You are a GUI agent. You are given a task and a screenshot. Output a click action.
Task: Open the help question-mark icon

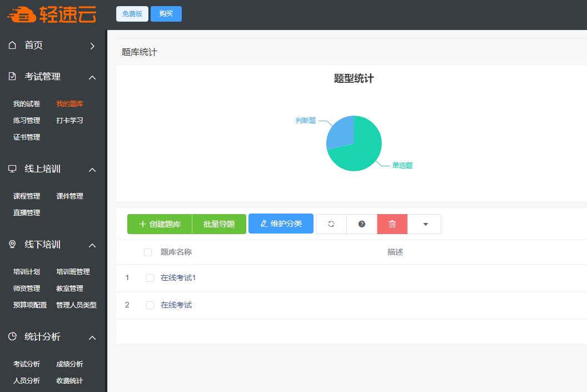click(x=361, y=224)
